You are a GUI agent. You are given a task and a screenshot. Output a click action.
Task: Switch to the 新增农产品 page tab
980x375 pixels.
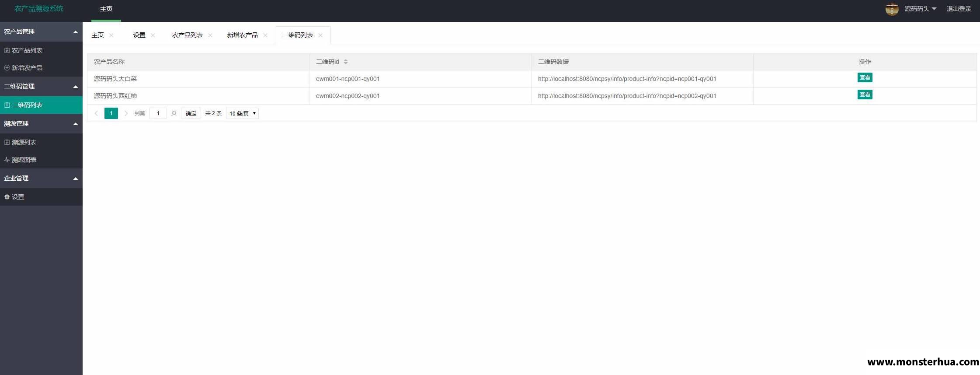(x=242, y=35)
